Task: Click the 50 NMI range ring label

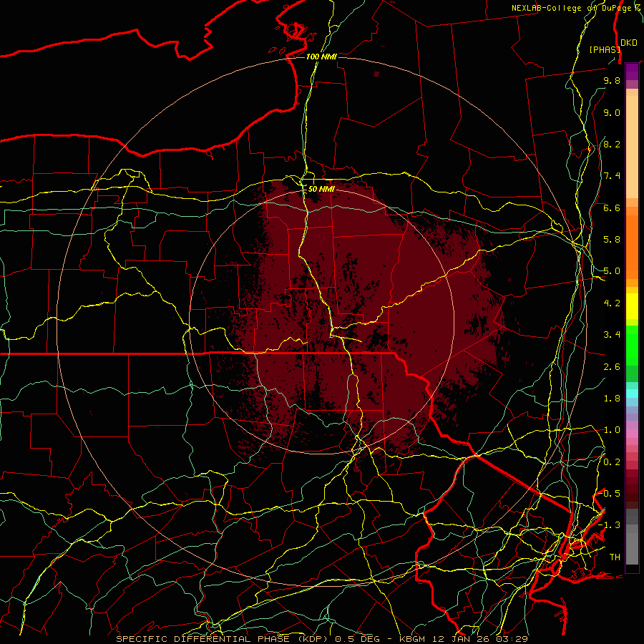Action: 321,189
